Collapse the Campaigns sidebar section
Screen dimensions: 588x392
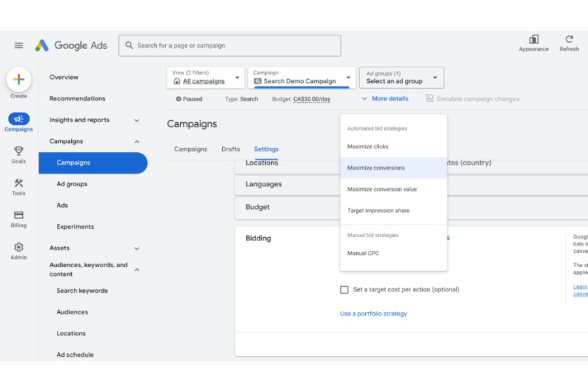click(x=137, y=141)
